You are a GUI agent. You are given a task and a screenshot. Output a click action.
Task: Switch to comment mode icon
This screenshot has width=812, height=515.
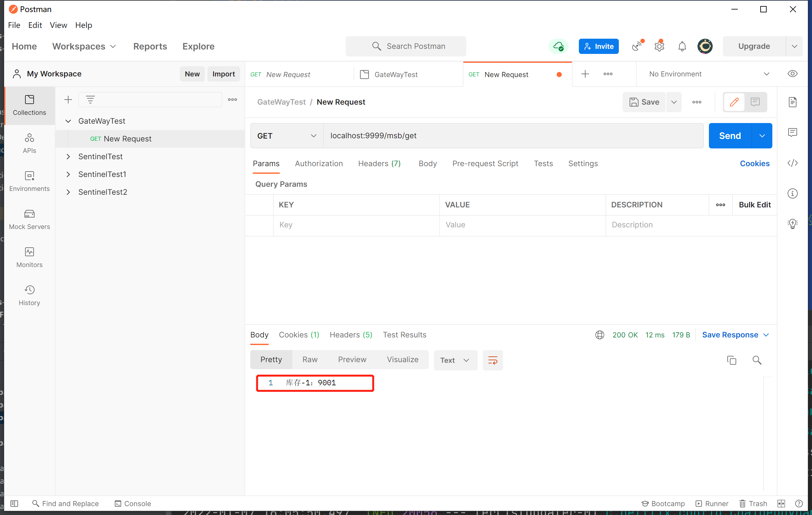(x=755, y=102)
